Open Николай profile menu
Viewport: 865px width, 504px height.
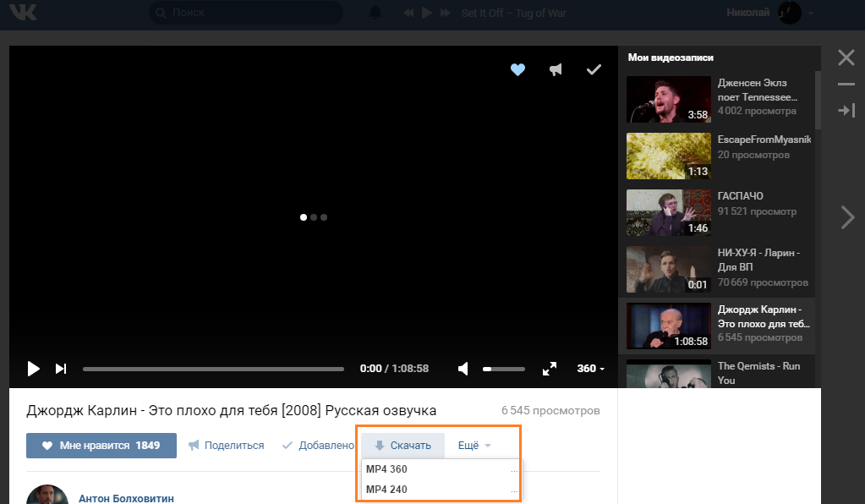coord(769,12)
